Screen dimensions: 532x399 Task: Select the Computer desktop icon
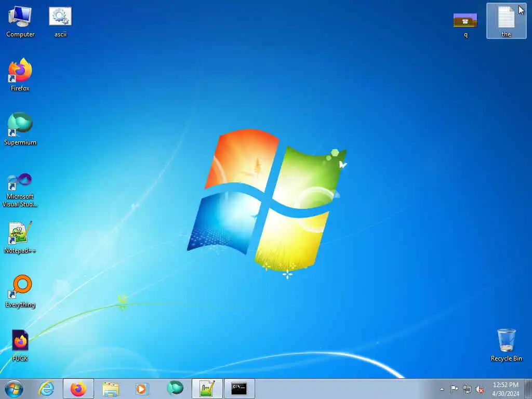[x=20, y=22]
